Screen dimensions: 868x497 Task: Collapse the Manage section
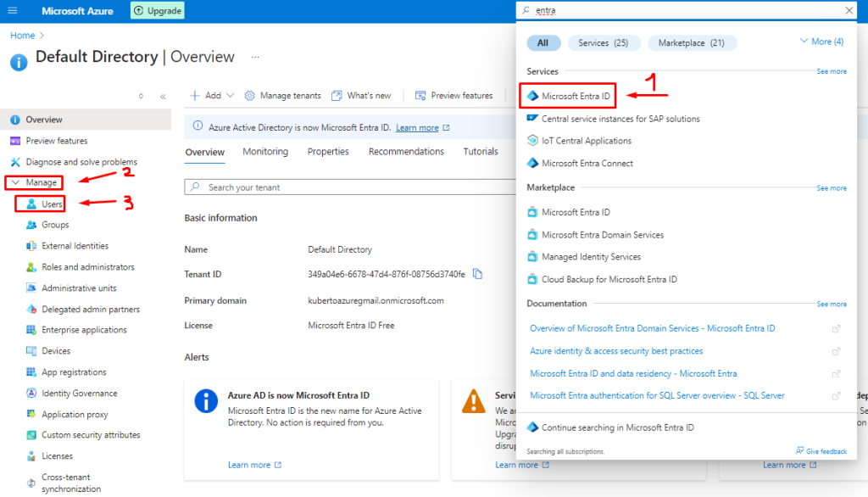pos(34,182)
